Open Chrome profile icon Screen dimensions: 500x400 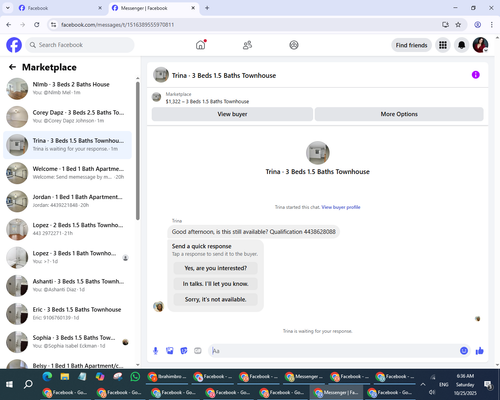477,25
